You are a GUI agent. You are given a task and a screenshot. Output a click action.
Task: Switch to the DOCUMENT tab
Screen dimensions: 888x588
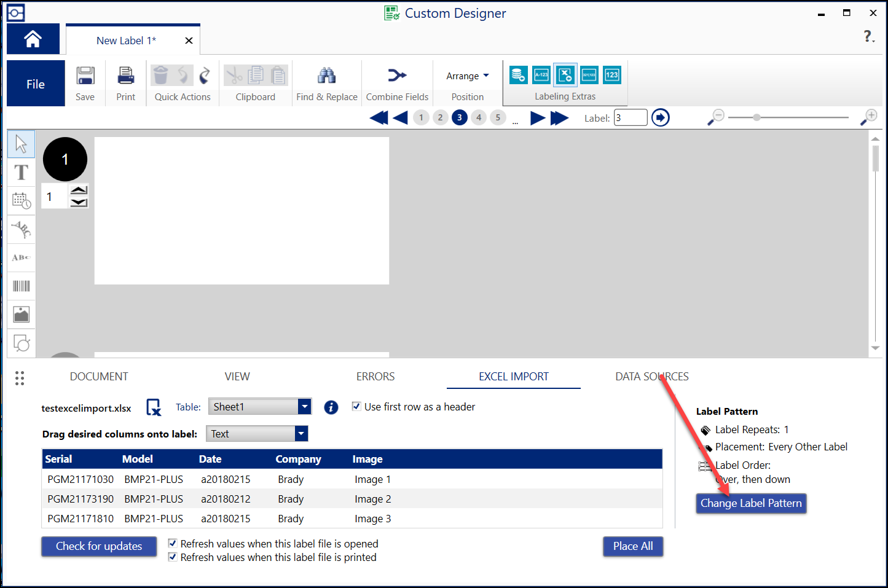point(99,377)
